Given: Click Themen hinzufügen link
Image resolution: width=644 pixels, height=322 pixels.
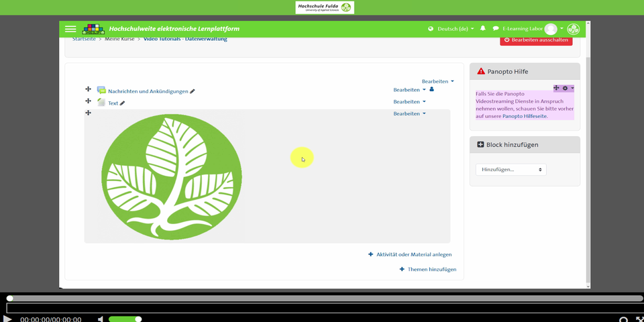Looking at the screenshot, I should (428, 270).
